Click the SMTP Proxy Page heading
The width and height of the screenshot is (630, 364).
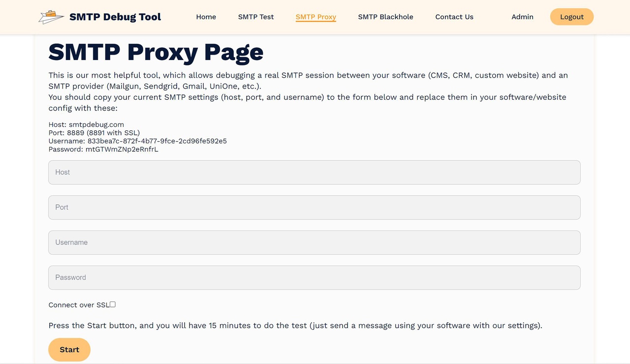click(156, 51)
